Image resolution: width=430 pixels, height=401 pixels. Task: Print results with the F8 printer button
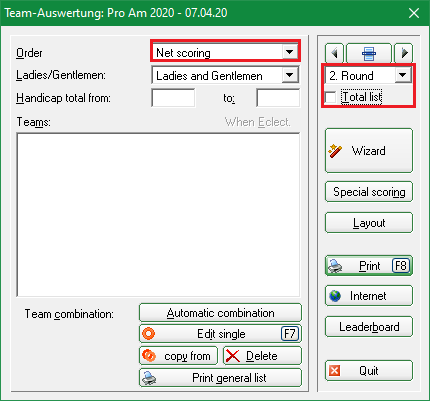click(369, 266)
